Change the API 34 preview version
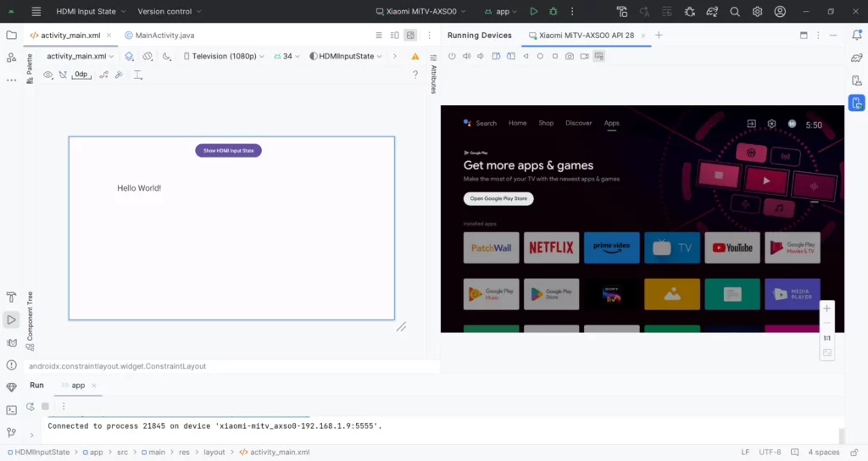The image size is (868, 461). point(287,56)
